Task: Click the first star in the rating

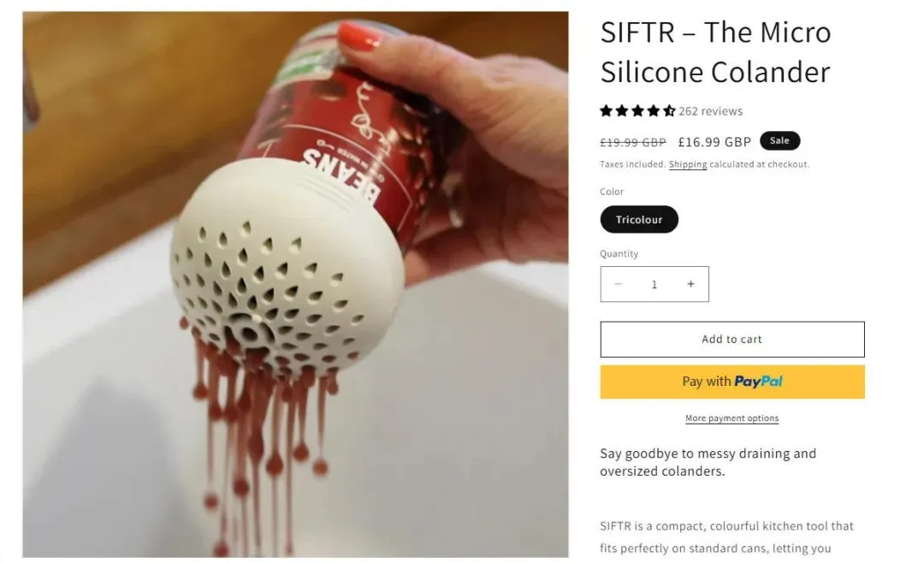Action: [606, 111]
